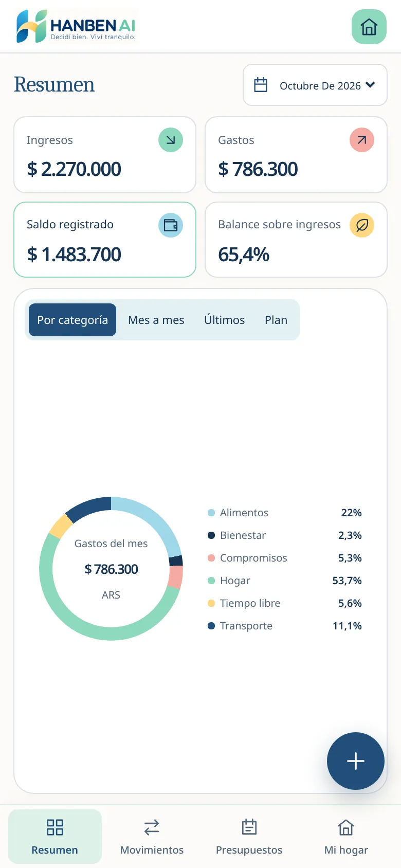Click the $ 2.270.000 ingresos amount
Image resolution: width=401 pixels, height=868 pixels.
click(74, 169)
